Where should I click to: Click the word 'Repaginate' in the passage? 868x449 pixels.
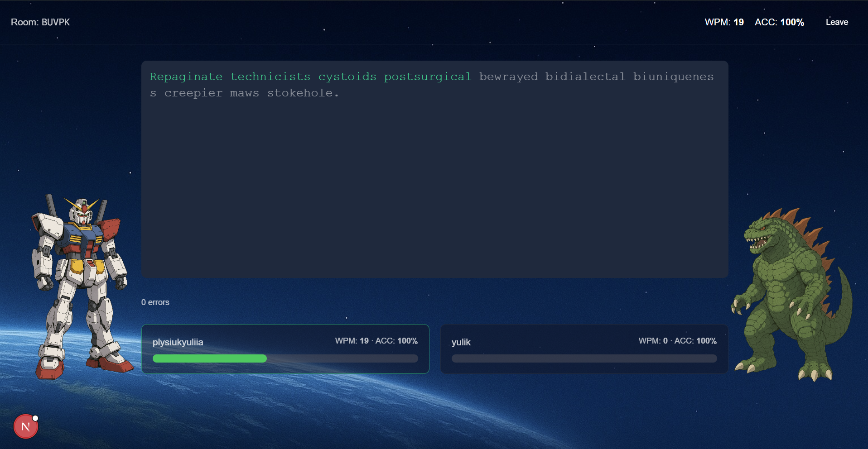tap(186, 77)
